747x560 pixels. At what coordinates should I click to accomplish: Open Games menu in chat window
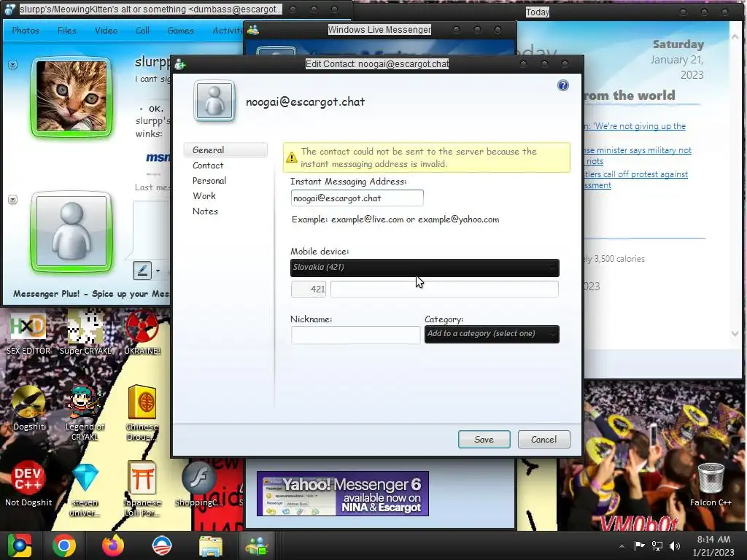(181, 31)
